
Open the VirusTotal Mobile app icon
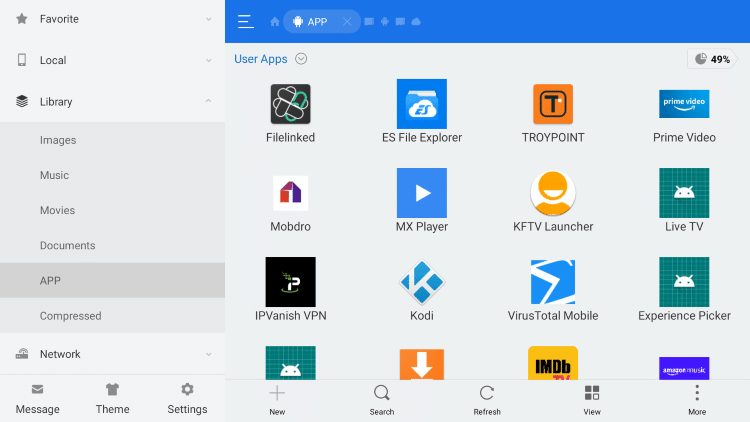point(552,282)
